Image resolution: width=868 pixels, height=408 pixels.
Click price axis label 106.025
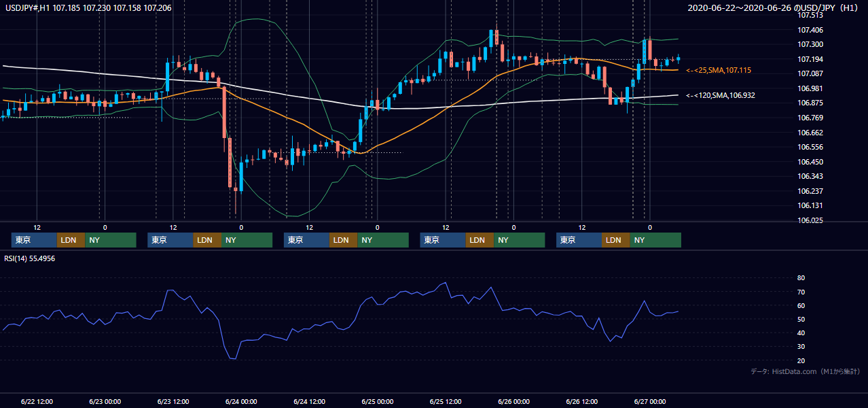(811, 220)
